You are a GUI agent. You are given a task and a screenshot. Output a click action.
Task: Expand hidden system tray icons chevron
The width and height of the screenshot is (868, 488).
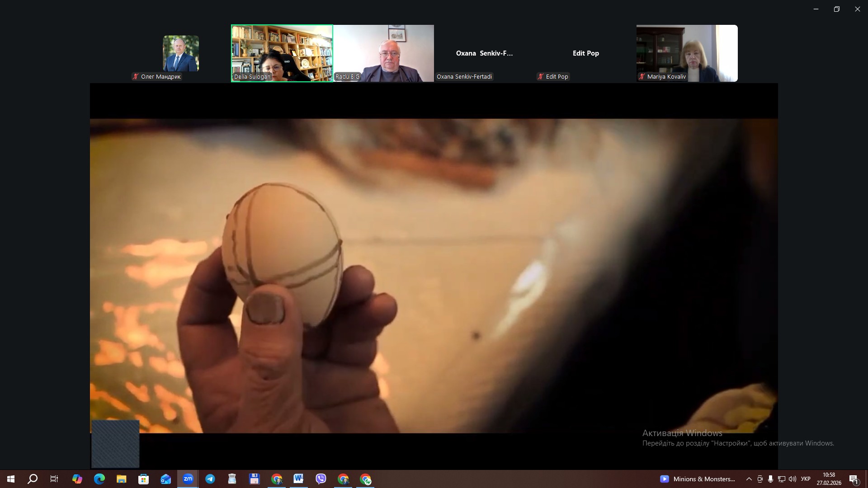tap(749, 479)
